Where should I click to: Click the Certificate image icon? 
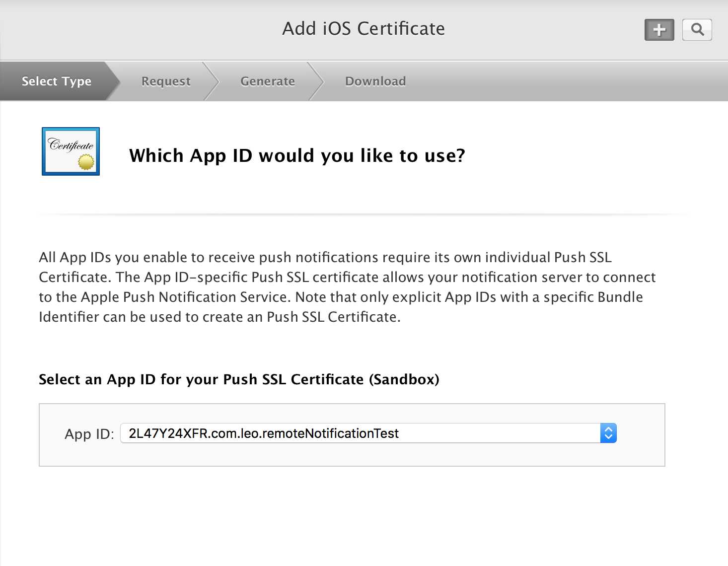(71, 151)
